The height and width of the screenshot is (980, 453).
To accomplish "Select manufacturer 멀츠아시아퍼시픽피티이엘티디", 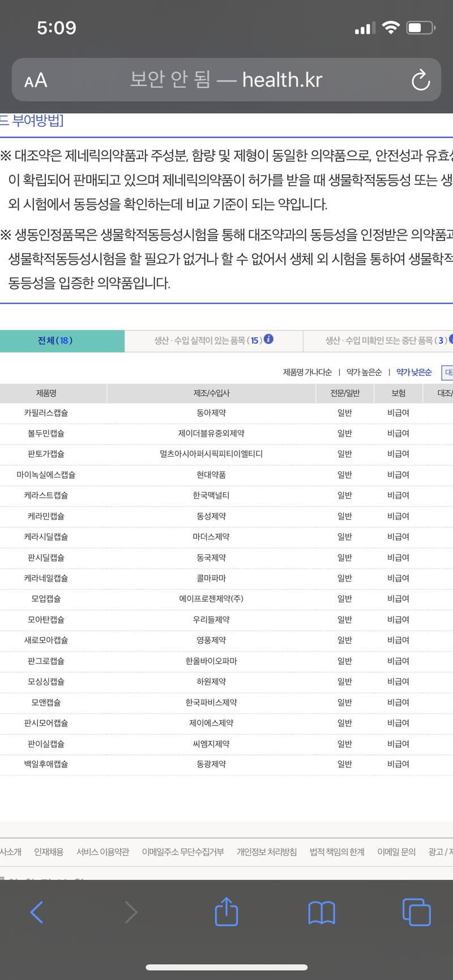I will [211, 454].
